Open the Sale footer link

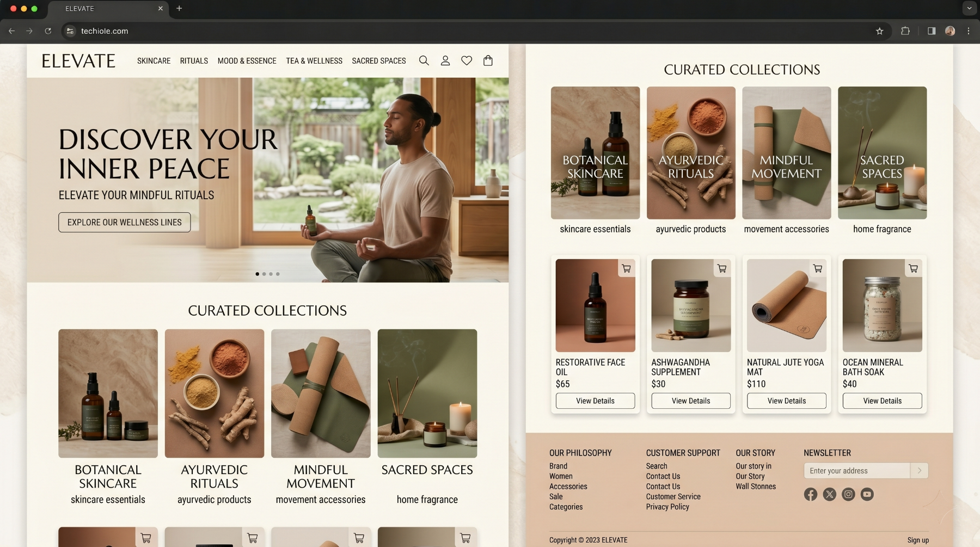(556, 496)
